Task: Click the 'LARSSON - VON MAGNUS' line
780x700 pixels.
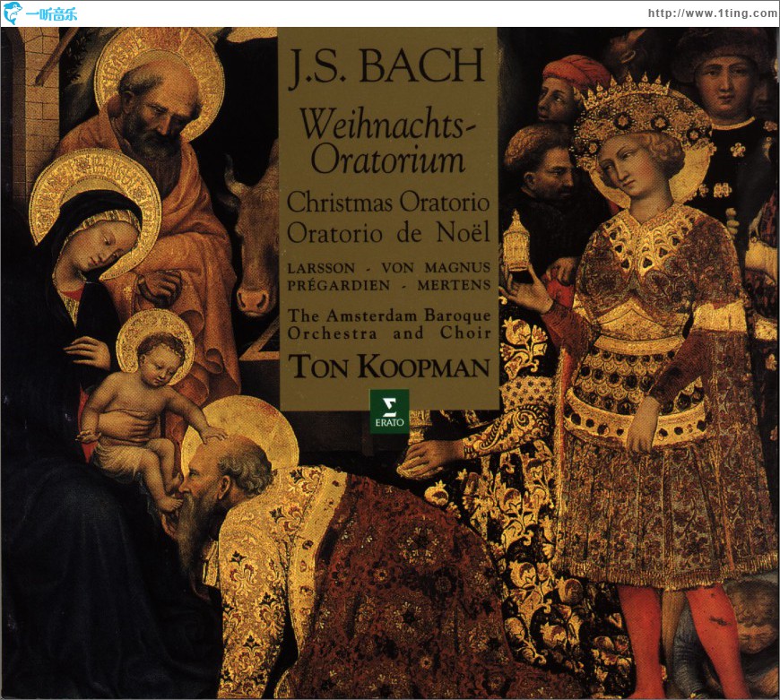Action: (x=388, y=268)
